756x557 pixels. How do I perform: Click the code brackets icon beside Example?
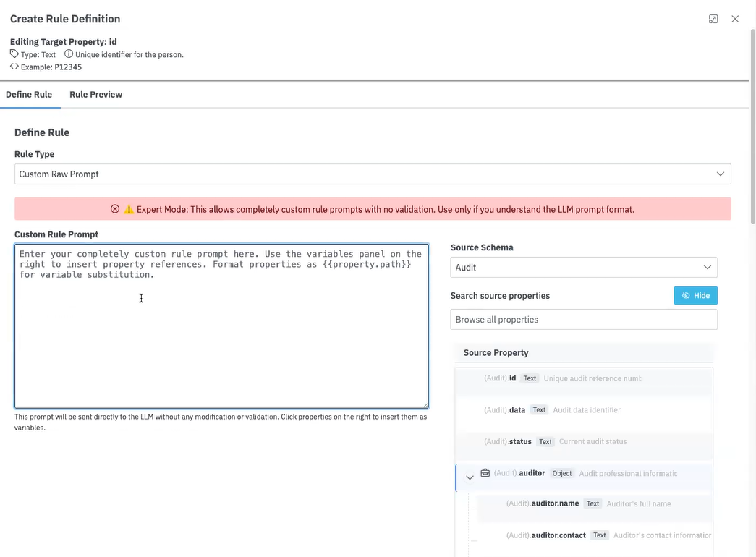coord(14,67)
